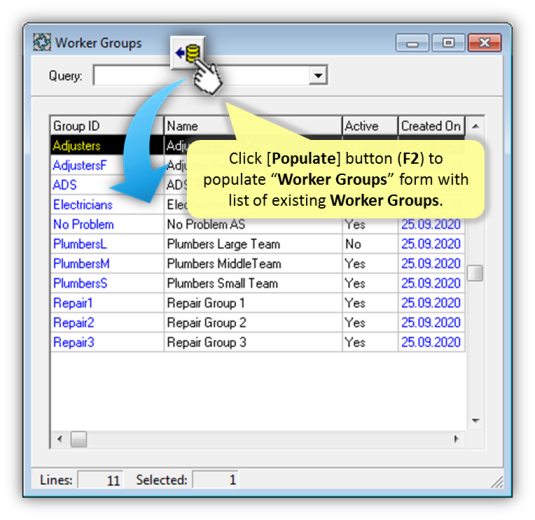The image size is (535, 520).
Task: Click vertical scrollbar up arrow
Action: click(x=475, y=127)
